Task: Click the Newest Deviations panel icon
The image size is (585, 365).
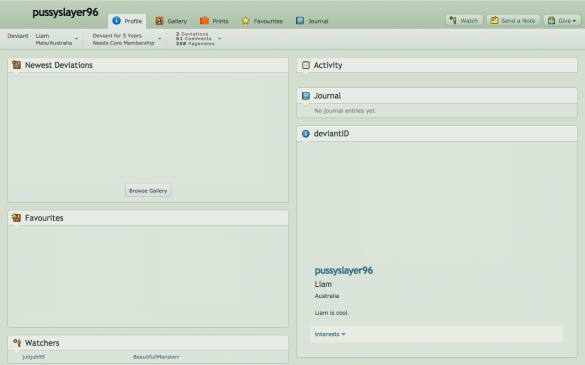Action: [16, 65]
